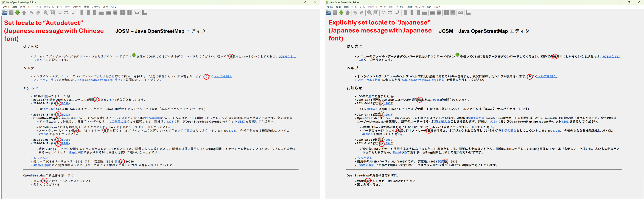Click the Upload up-arrow toolbar icon in left window

[24, 13]
